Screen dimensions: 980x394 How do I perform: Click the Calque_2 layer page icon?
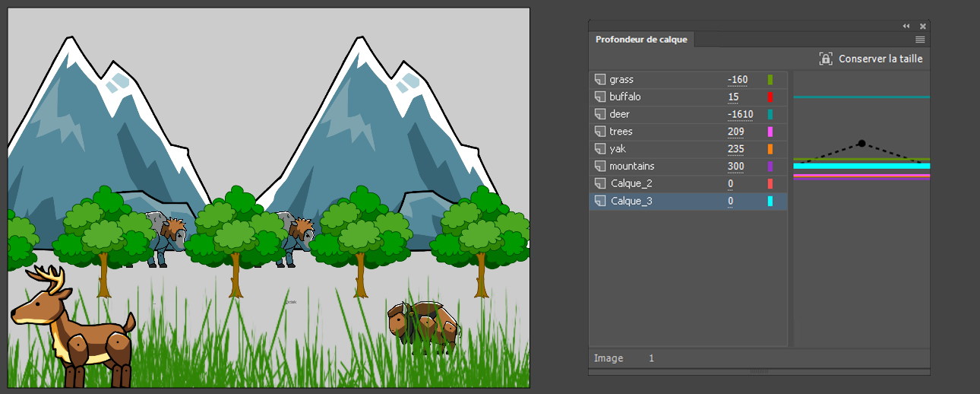tap(600, 183)
